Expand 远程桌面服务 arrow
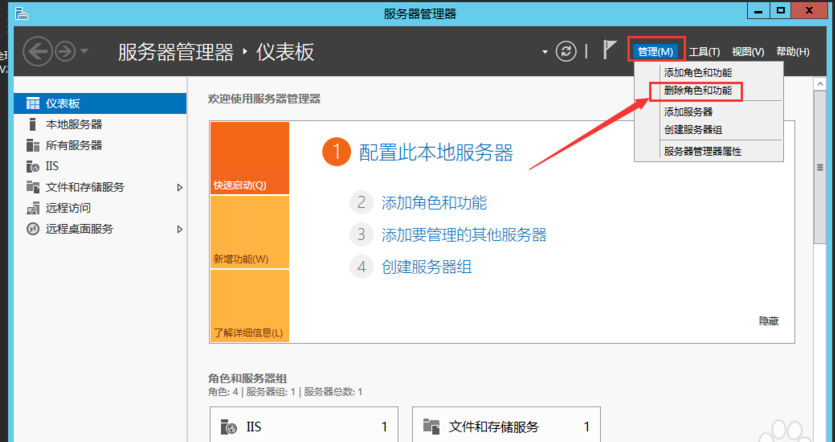 tap(179, 230)
